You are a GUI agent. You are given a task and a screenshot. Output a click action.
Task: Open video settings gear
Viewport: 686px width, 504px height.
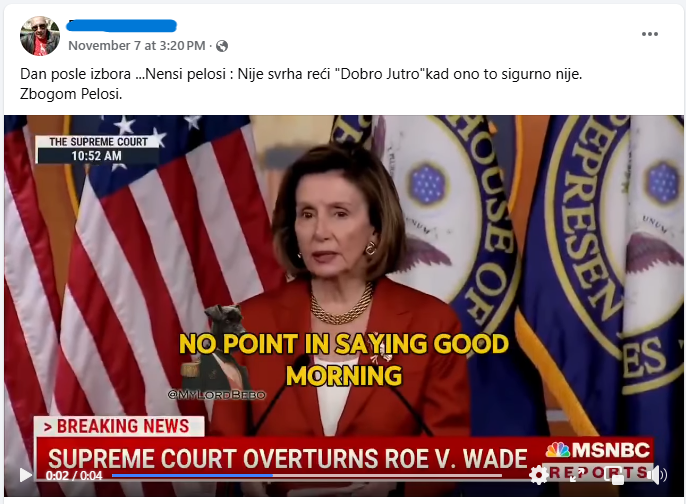point(538,475)
